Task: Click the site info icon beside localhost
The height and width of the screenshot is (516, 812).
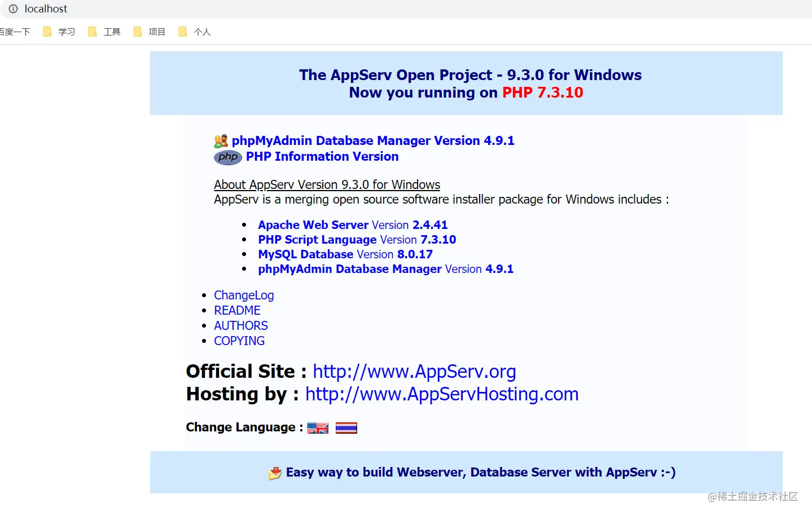Action: [13, 9]
